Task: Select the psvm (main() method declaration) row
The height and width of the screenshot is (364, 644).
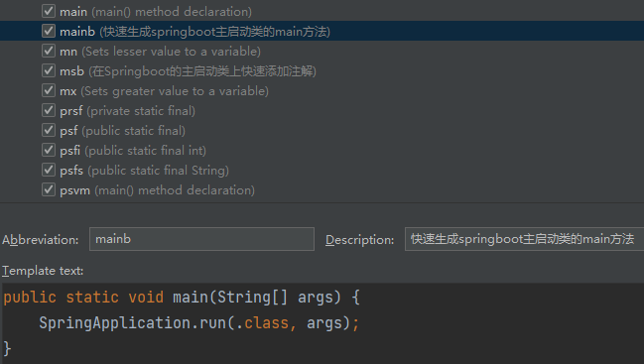Action: 322,189
